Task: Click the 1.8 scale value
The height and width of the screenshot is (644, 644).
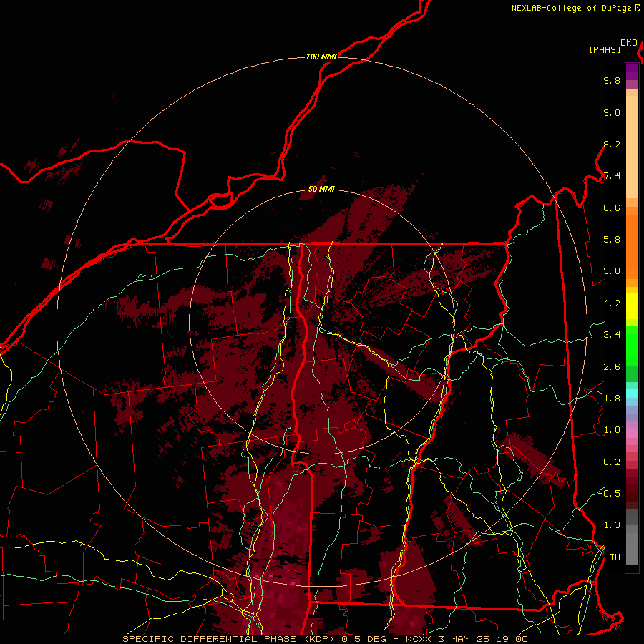Action: [612, 399]
